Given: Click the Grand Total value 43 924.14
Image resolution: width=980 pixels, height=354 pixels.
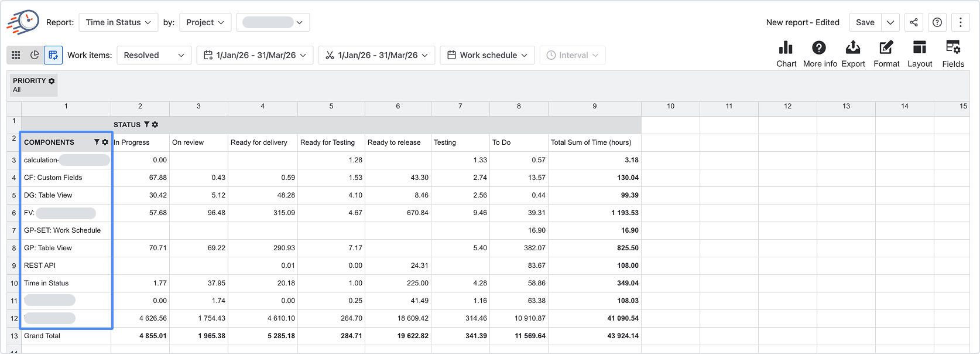Looking at the screenshot, I should (623, 336).
